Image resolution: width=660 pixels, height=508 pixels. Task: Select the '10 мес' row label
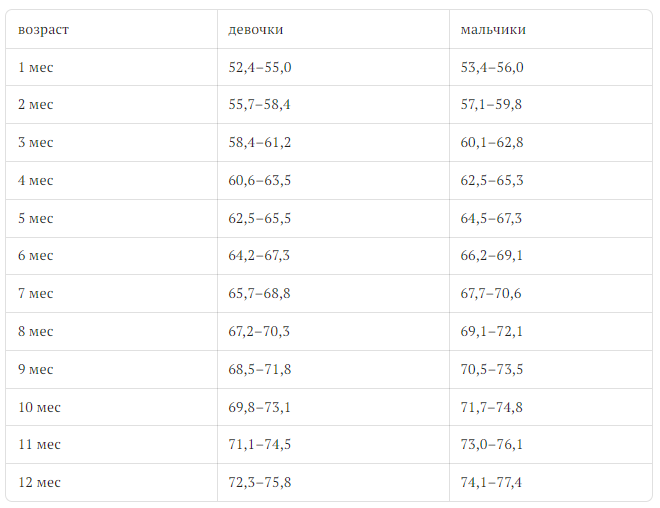39,407
